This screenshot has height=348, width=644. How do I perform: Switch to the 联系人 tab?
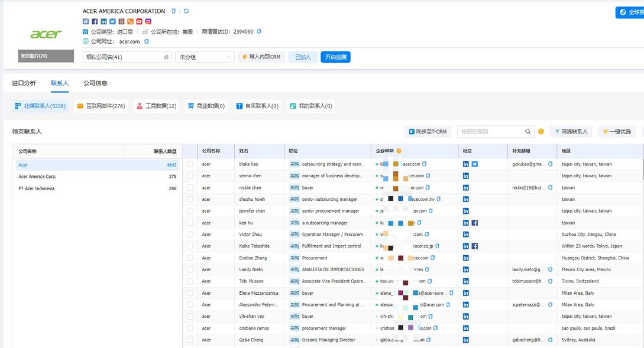point(60,83)
